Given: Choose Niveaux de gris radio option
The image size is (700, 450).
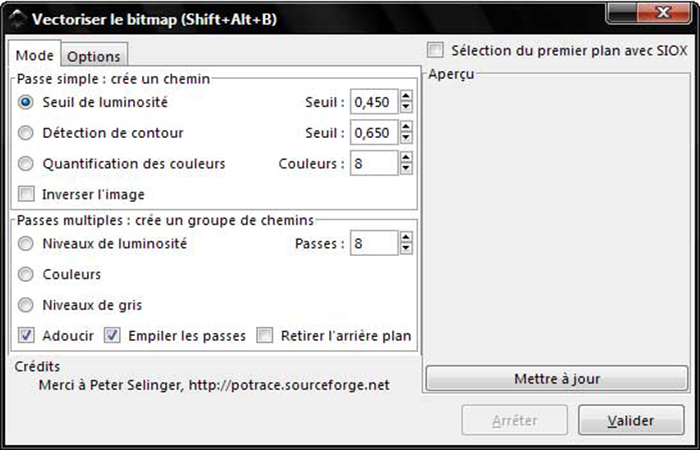Looking at the screenshot, I should pos(26,305).
